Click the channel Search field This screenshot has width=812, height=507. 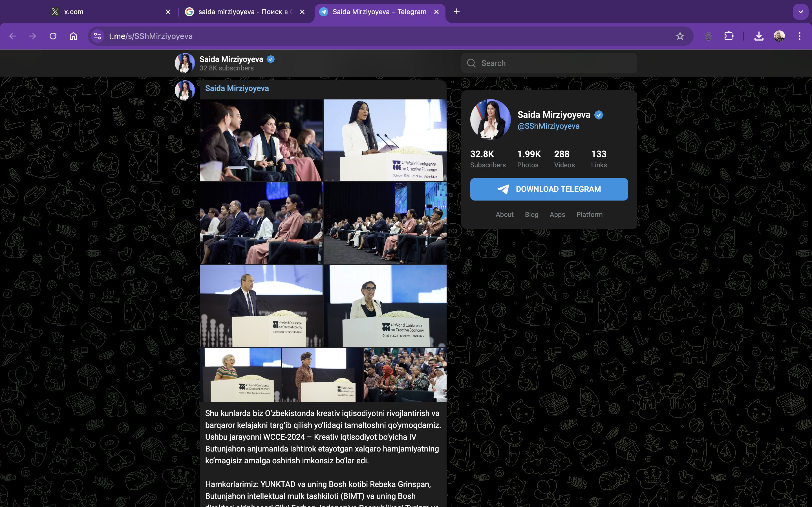pos(549,63)
